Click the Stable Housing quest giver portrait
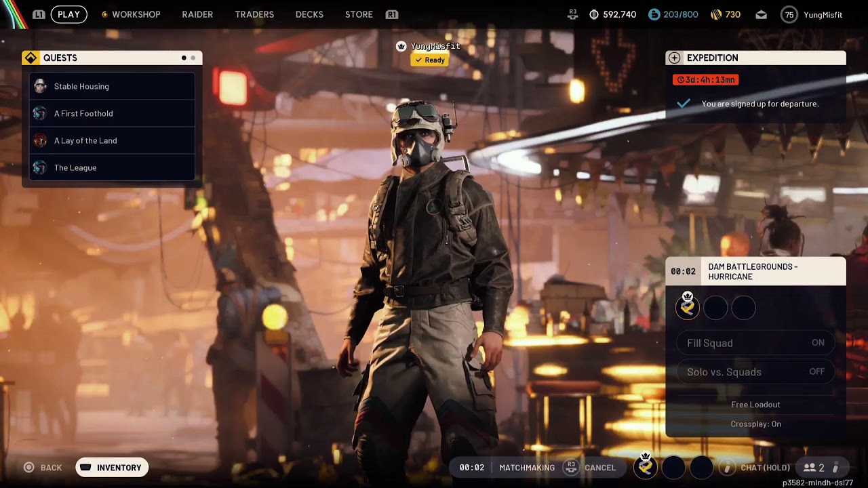The width and height of the screenshot is (868, 488). [x=40, y=86]
